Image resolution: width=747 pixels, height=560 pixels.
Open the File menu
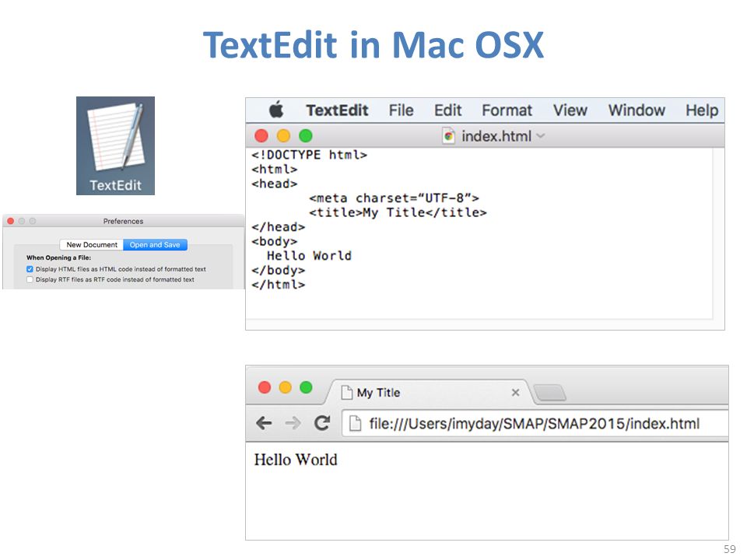[x=401, y=110]
